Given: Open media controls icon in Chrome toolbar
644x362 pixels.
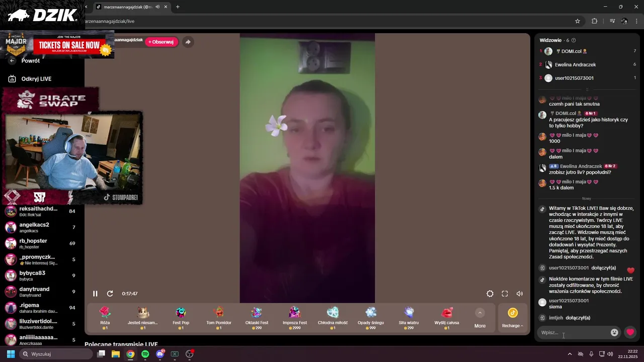Looking at the screenshot, I should click(x=612, y=21).
